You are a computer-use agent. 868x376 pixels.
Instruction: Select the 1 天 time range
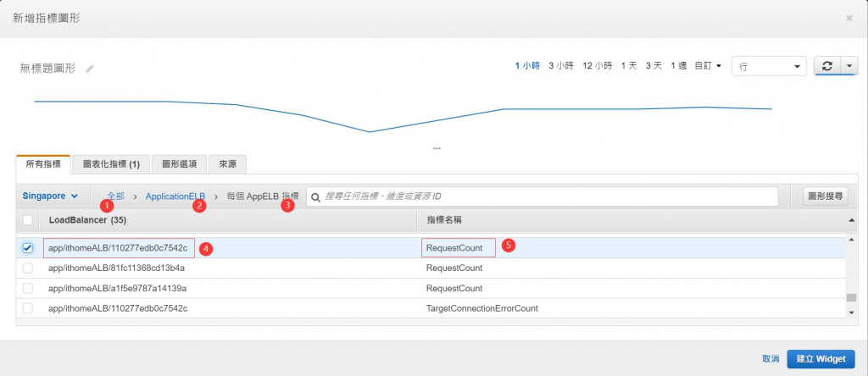pos(629,66)
